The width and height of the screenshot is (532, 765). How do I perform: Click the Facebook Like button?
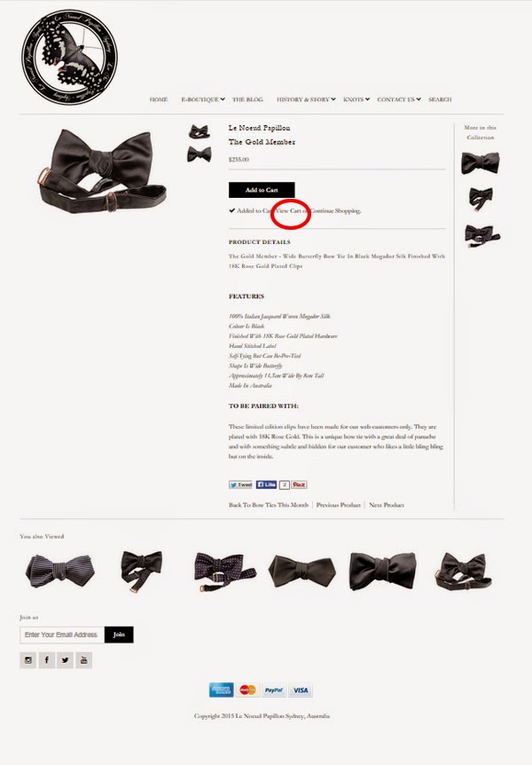(x=266, y=485)
